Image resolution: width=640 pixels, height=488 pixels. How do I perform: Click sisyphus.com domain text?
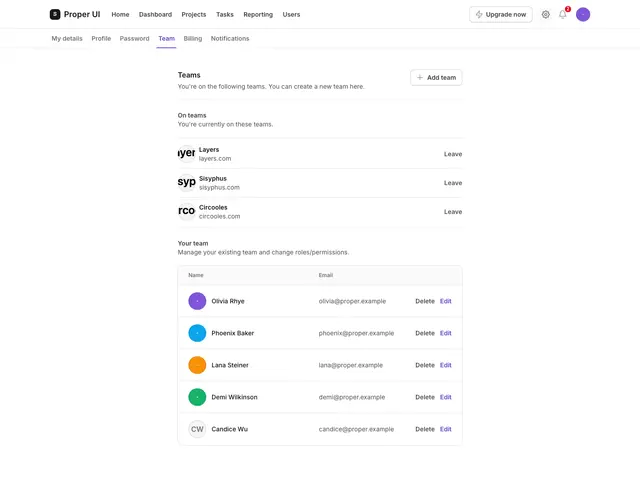pos(219,187)
